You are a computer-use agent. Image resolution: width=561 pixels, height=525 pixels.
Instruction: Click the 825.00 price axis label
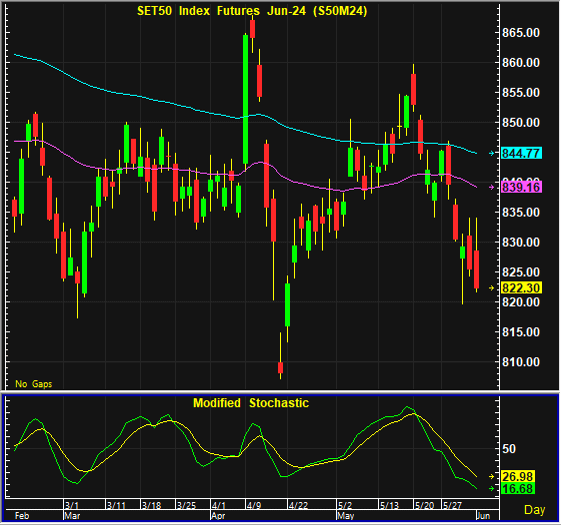(521, 272)
